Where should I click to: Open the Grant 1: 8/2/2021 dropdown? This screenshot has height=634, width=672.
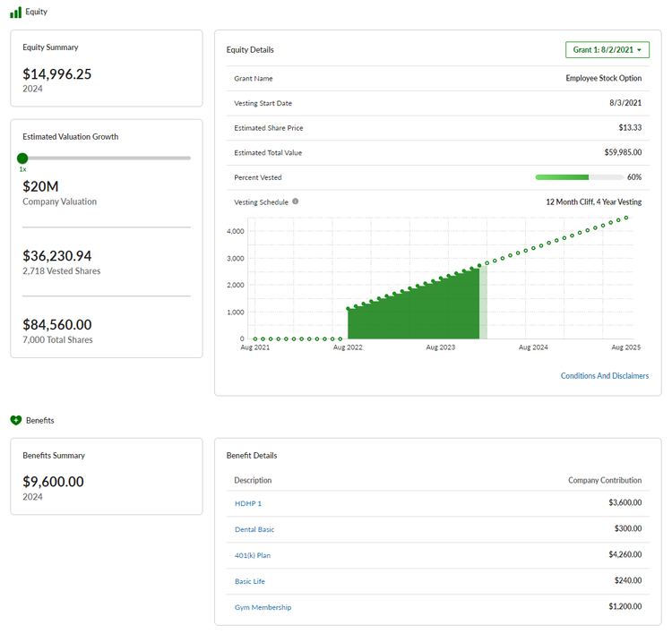tap(607, 50)
